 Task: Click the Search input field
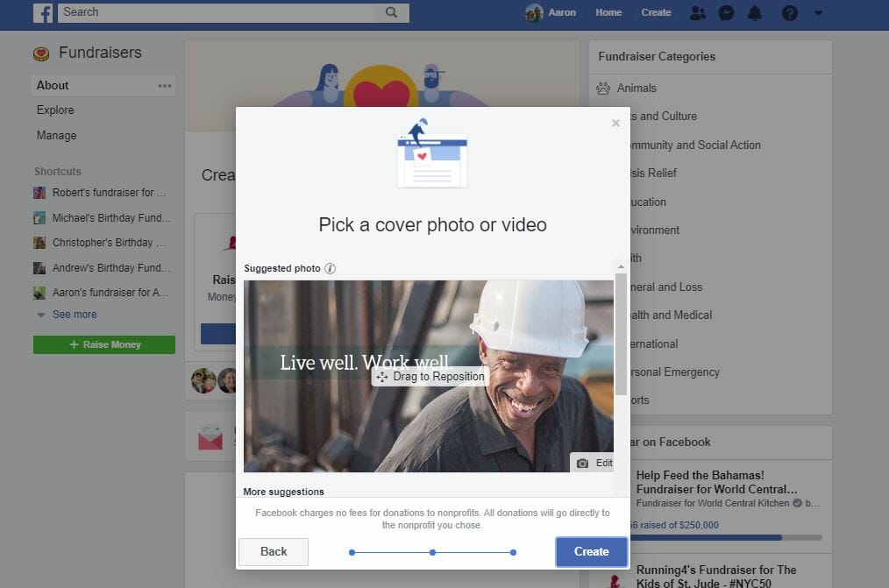pyautogui.click(x=219, y=12)
